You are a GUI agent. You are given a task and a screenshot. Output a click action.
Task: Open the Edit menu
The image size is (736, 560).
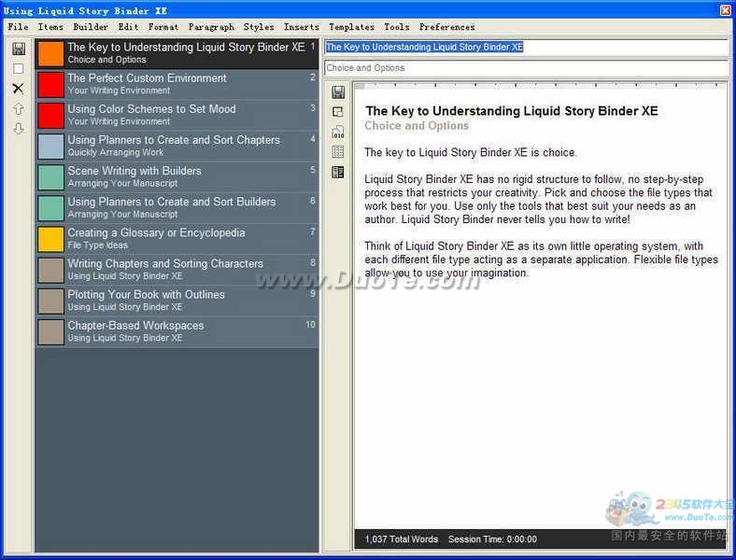tap(128, 27)
